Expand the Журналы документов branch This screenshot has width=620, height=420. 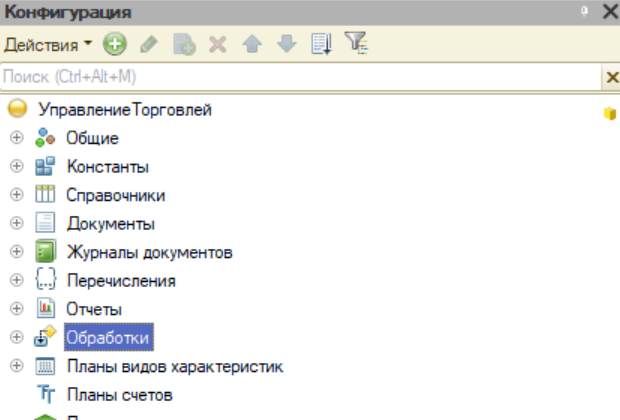tap(16, 252)
